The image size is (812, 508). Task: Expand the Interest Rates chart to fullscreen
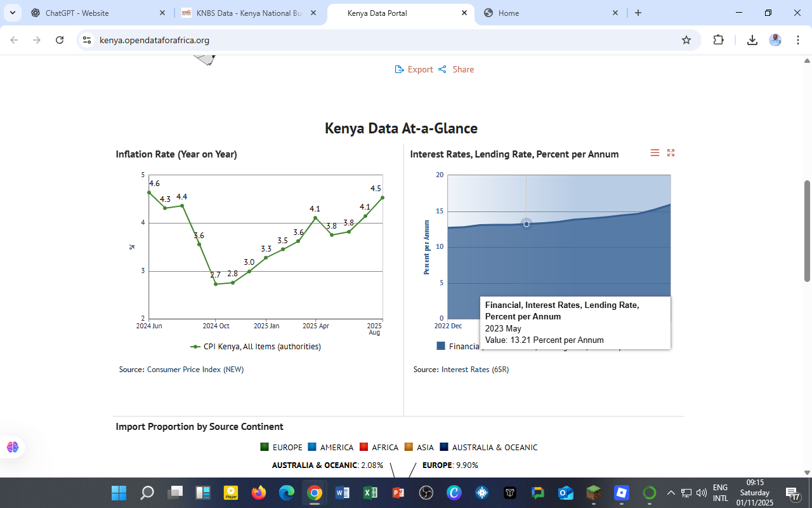coord(671,152)
